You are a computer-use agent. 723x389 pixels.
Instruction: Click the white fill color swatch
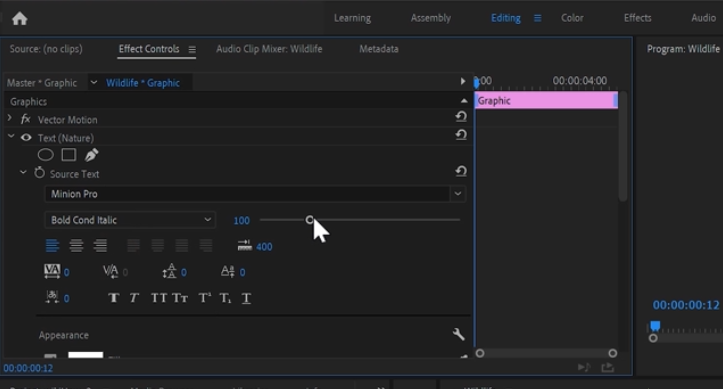point(86,355)
